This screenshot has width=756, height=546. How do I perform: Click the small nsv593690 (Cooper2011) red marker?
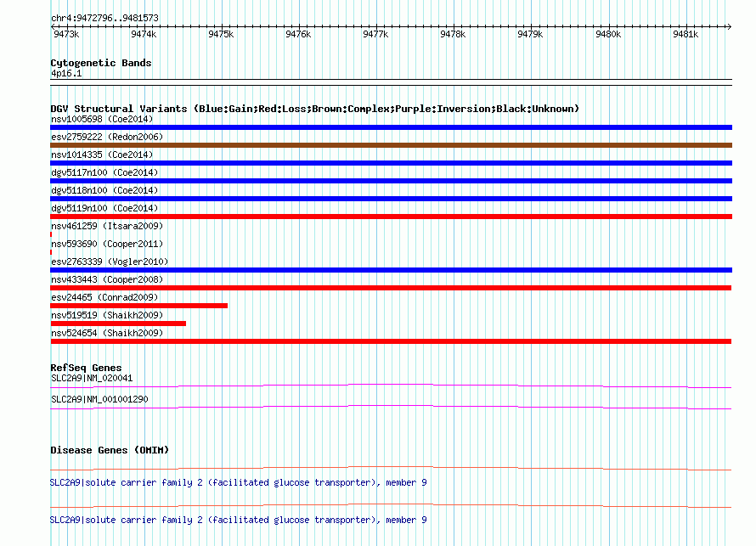(51, 252)
